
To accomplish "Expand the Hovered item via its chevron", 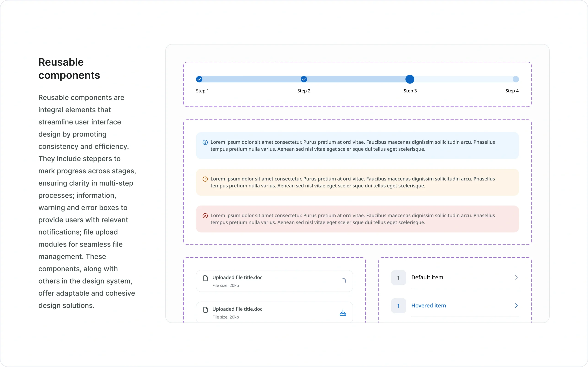I will [x=516, y=305].
